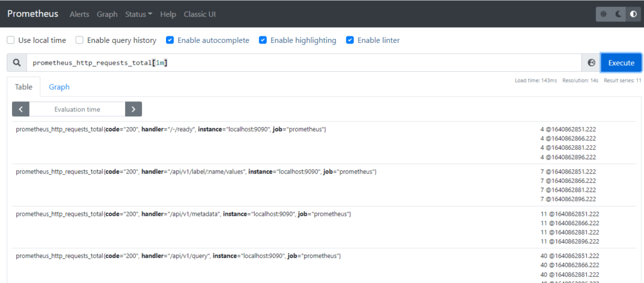644x283 pixels.
Task: Uncheck the Enable linter option
Action: click(350, 40)
